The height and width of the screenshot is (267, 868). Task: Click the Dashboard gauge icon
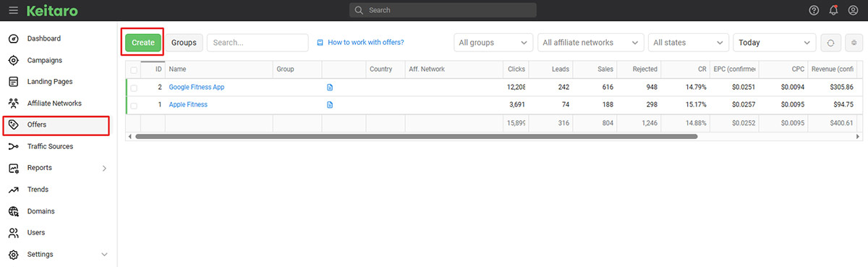13,38
